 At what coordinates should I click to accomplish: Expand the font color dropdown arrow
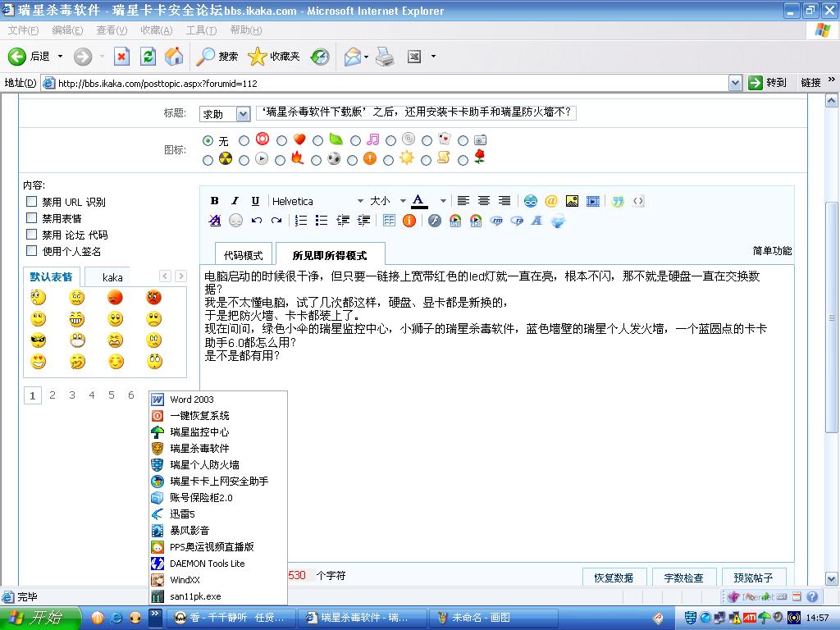click(x=443, y=201)
